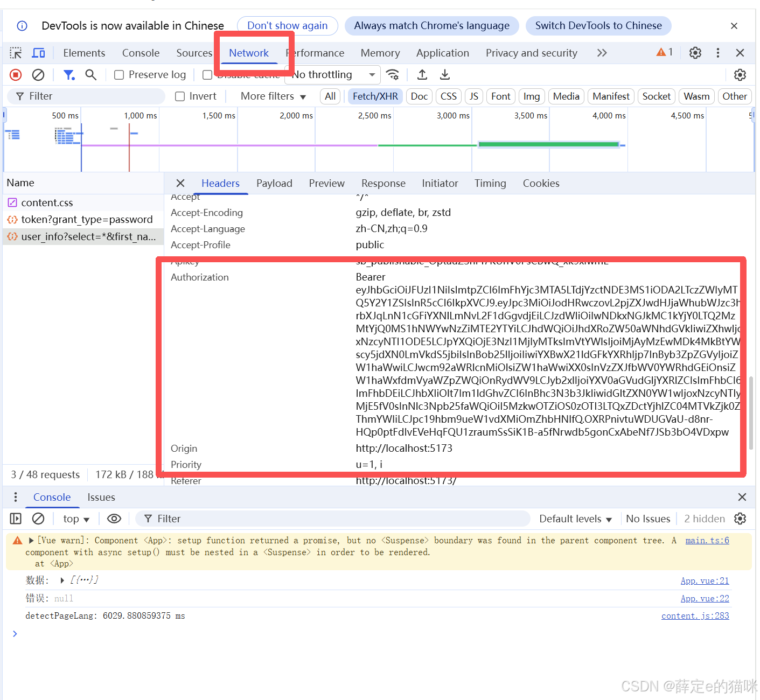
Task: Open the Default levels dropdown
Action: pyautogui.click(x=576, y=519)
